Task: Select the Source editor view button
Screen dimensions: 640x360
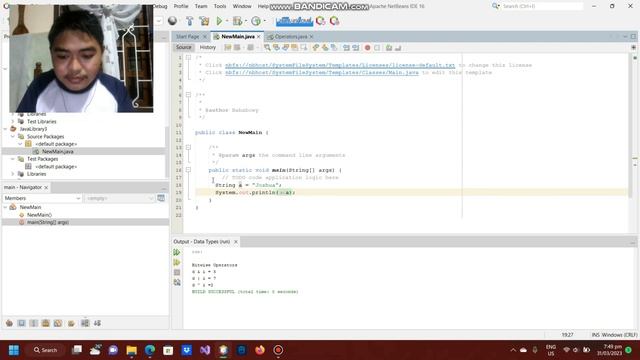Action: [x=184, y=48]
